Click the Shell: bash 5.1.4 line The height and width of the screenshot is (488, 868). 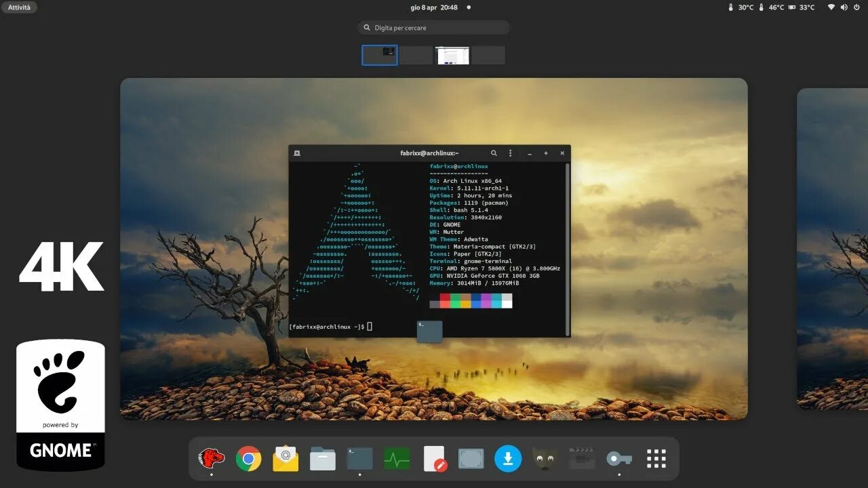pyautogui.click(x=459, y=210)
